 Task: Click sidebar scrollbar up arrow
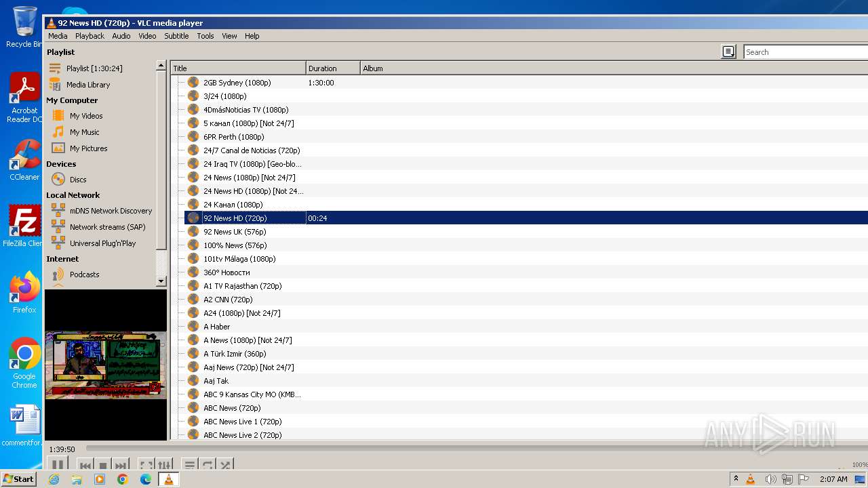161,66
